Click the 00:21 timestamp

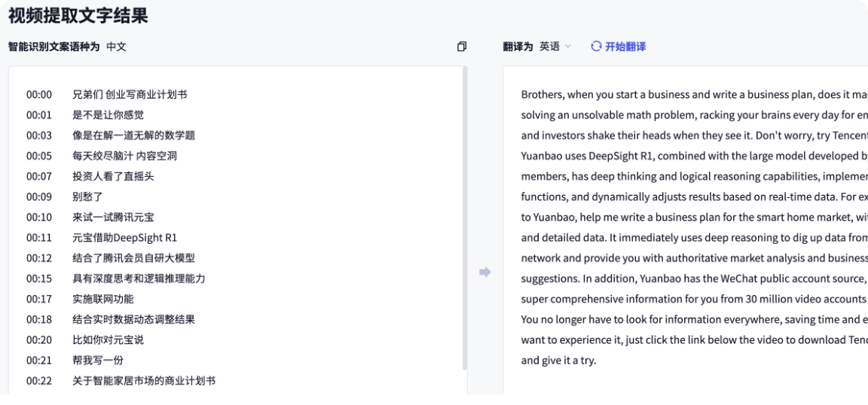pyautogui.click(x=38, y=361)
